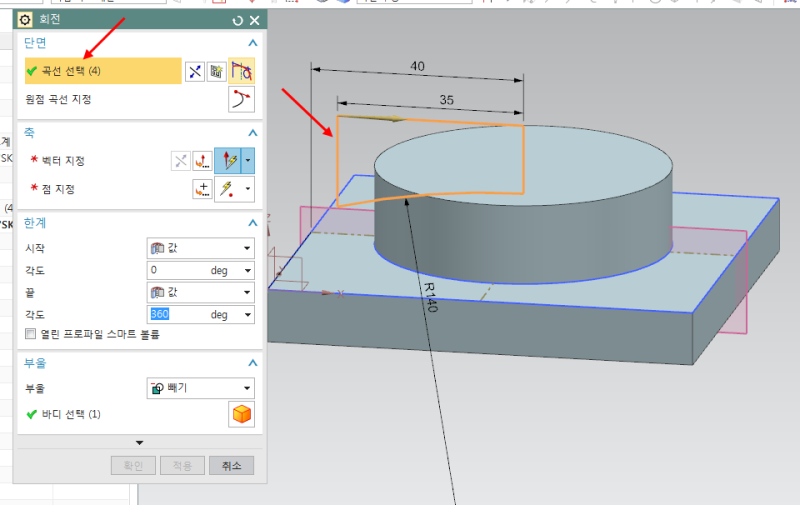Click the dialog reset arrow icon

click(x=237, y=20)
